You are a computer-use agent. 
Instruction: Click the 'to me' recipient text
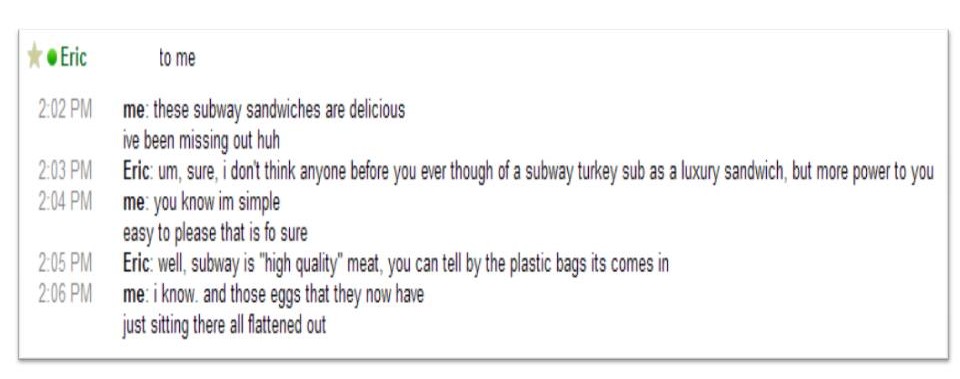point(177,58)
